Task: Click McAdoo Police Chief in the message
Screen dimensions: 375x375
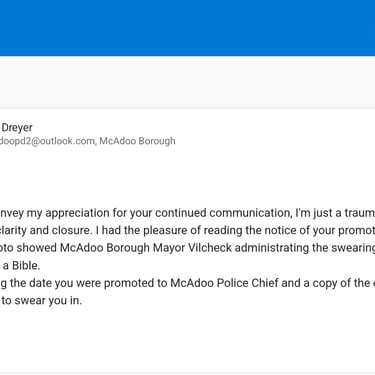Action: click(x=224, y=283)
